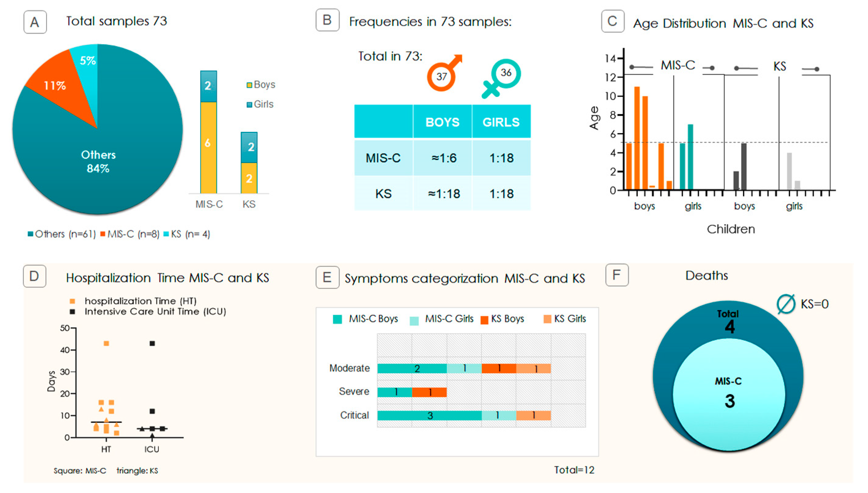Click the Critical MIS-C Boys segment labeled 3

tap(429, 415)
